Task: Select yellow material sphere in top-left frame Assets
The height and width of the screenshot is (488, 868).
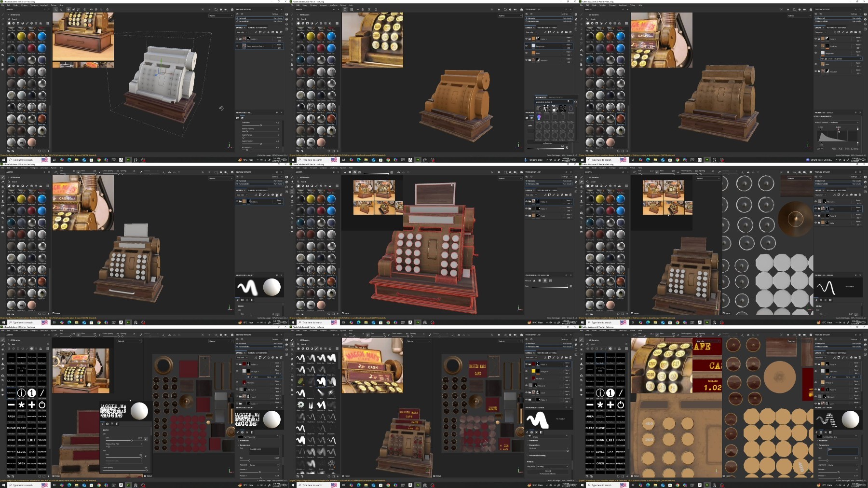Action: coord(21,36)
